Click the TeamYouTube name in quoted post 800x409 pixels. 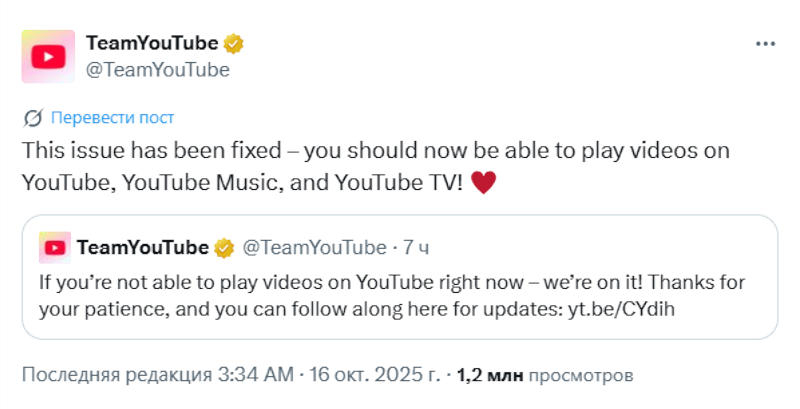(x=142, y=247)
